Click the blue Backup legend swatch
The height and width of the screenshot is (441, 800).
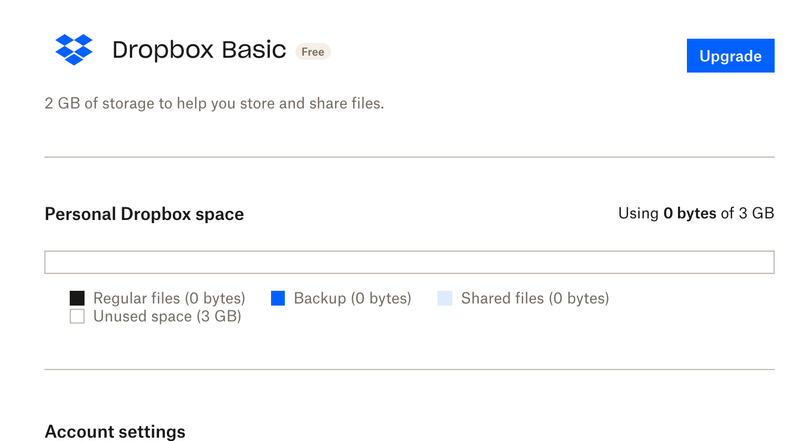pos(278,298)
